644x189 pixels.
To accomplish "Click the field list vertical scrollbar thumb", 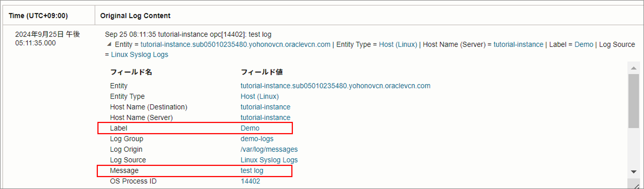I will 633,101.
